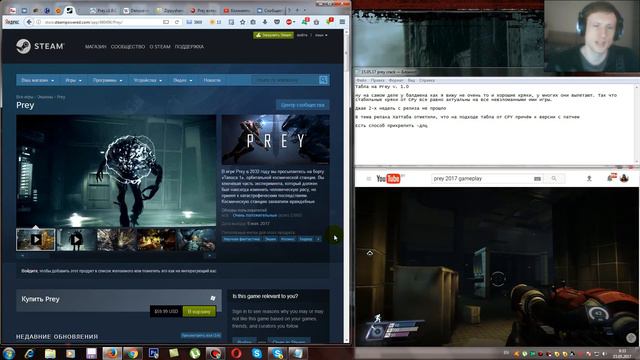Click the green add-to-cart button for Prey
Image resolution: width=640 pixels, height=360 pixels.
(199, 311)
